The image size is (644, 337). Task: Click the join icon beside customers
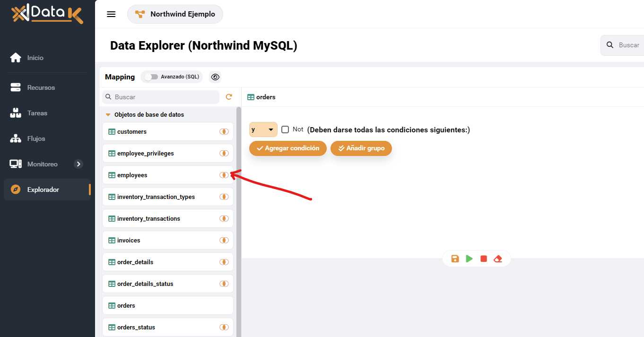click(224, 132)
